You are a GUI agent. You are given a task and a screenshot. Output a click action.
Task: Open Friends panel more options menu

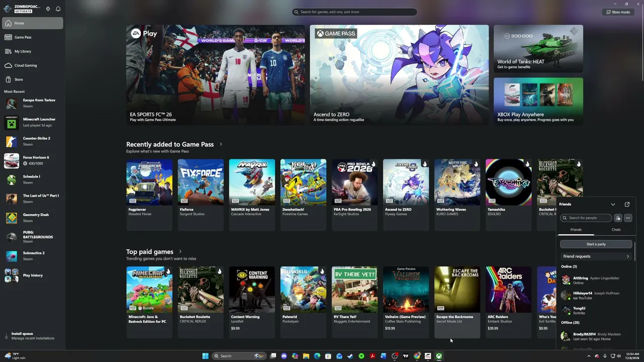pos(628,218)
